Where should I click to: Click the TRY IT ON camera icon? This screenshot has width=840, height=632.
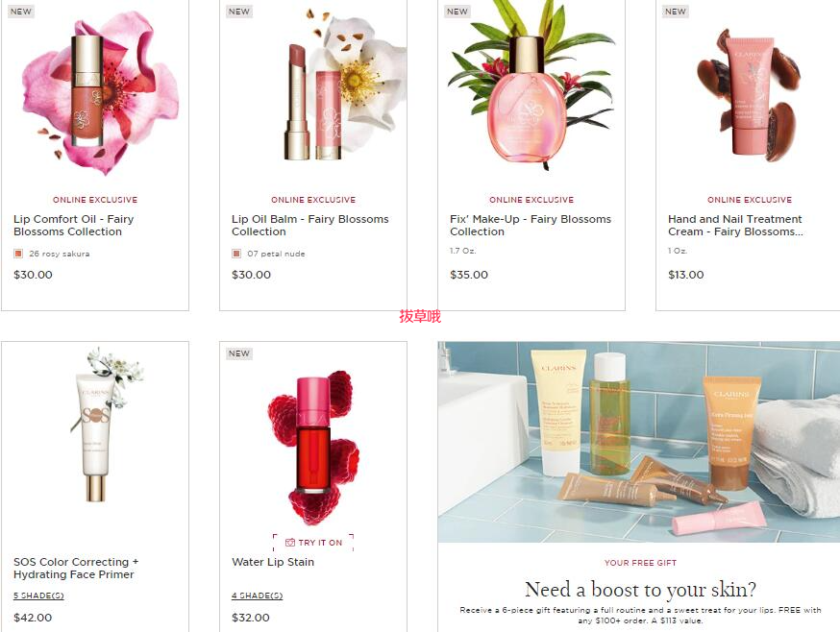point(290,543)
